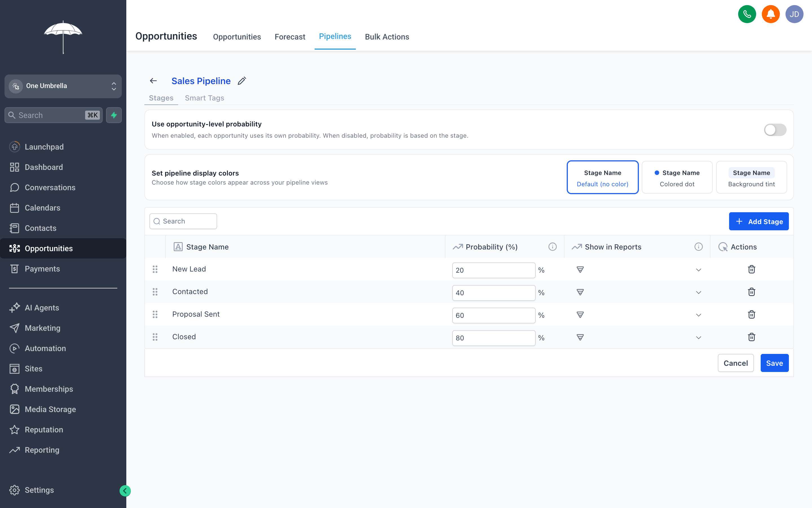This screenshot has width=812, height=508.
Task: Open Show in Reports dropdown for New Lead
Action: [699, 270]
